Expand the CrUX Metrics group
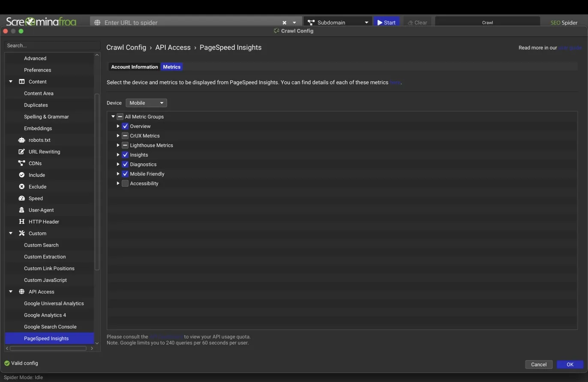 [118, 135]
